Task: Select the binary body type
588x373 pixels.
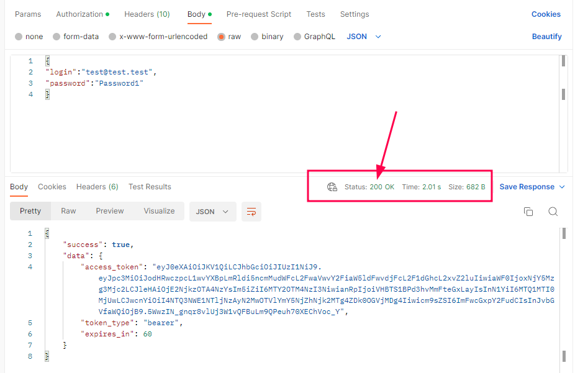Action: pos(255,37)
